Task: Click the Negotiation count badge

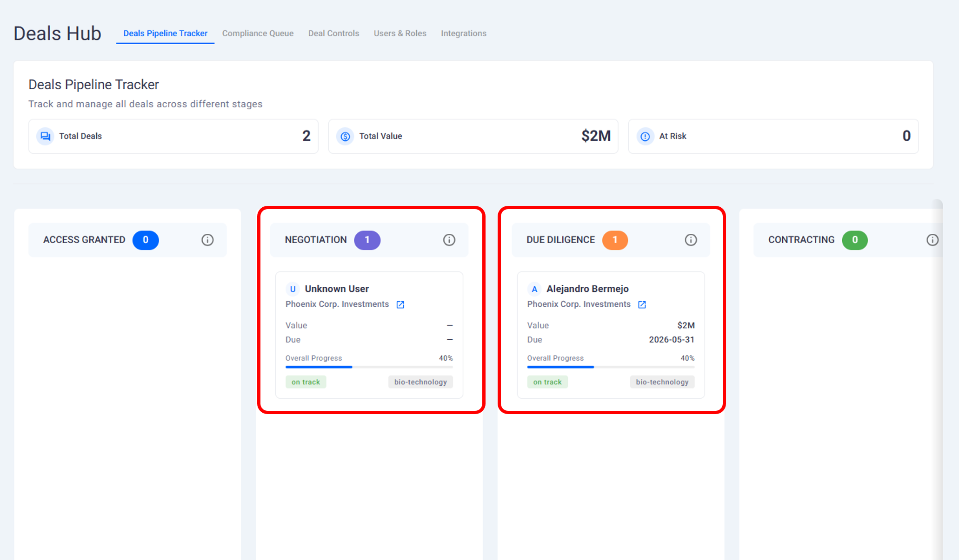Action: [x=367, y=240]
